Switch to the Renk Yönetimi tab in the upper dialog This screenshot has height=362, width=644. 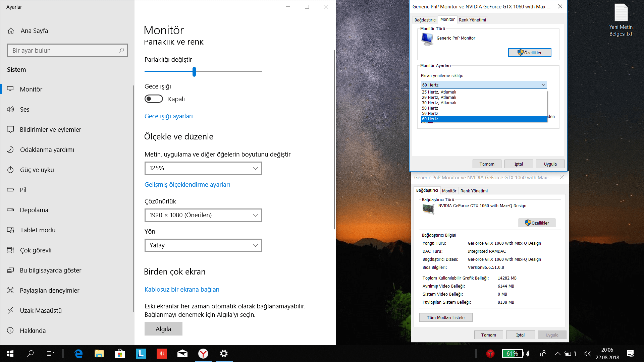(472, 20)
